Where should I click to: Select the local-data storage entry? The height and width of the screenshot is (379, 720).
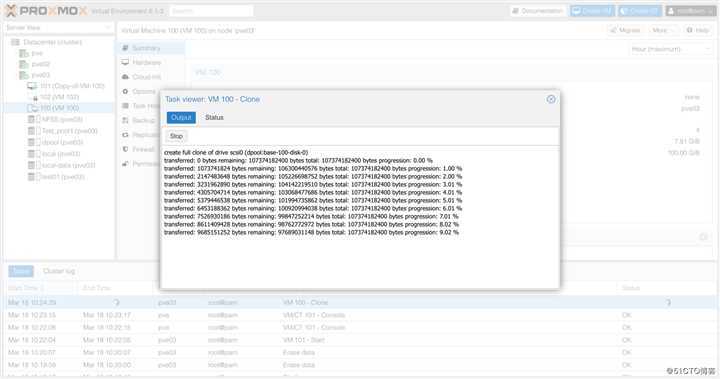(x=62, y=165)
